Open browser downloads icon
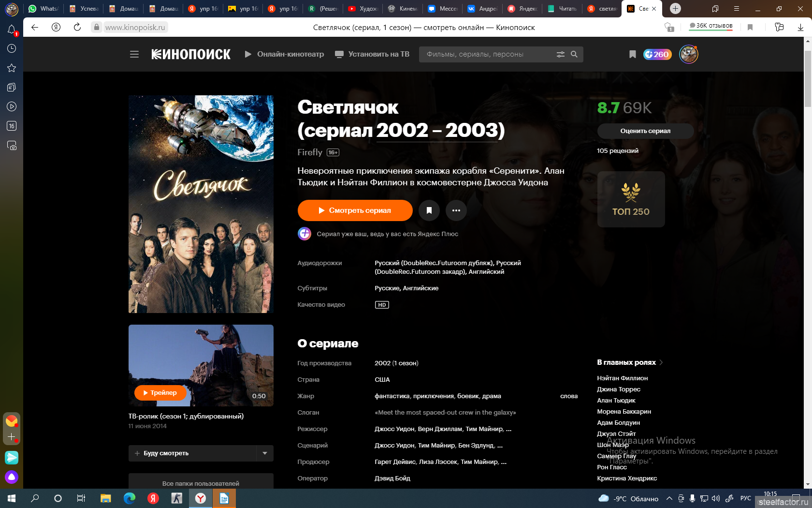812x508 pixels. tap(800, 28)
